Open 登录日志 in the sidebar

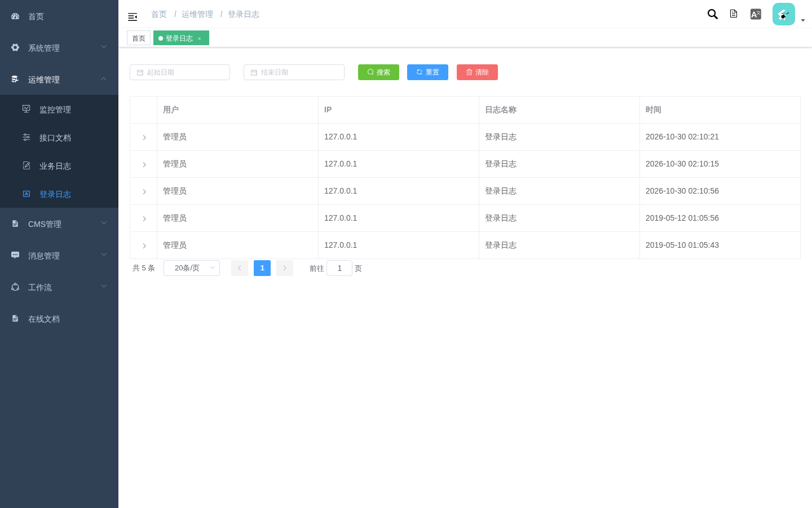click(59, 194)
